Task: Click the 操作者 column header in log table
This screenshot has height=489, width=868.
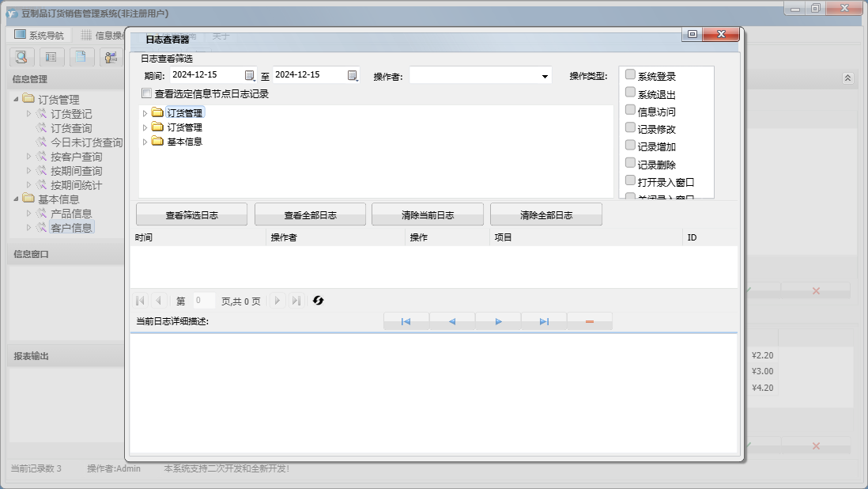Action: point(335,237)
